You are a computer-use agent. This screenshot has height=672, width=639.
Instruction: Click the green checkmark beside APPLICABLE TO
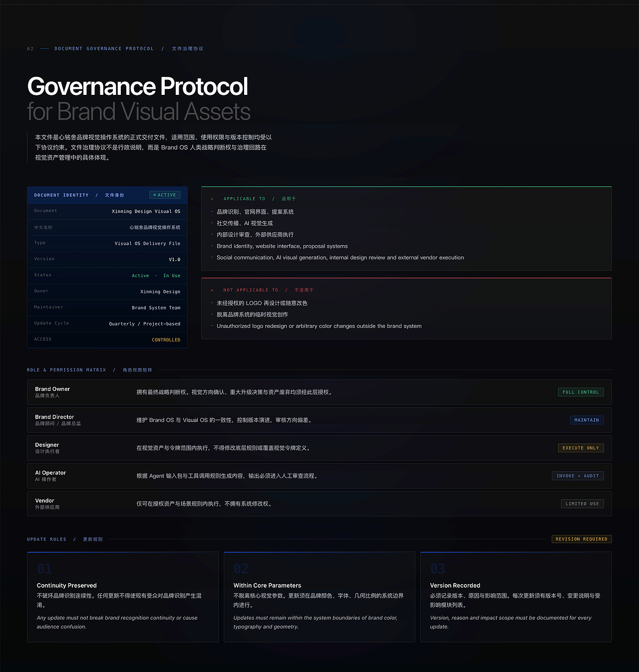[x=212, y=199]
